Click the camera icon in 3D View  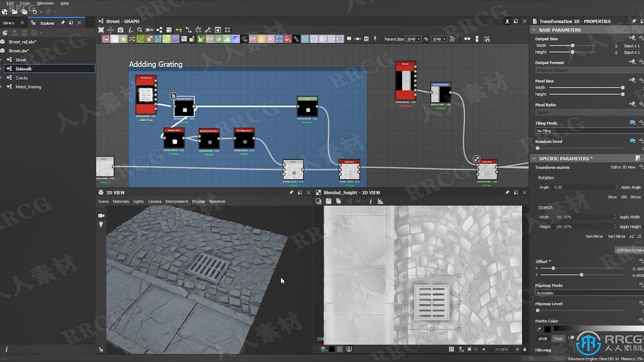(x=101, y=216)
